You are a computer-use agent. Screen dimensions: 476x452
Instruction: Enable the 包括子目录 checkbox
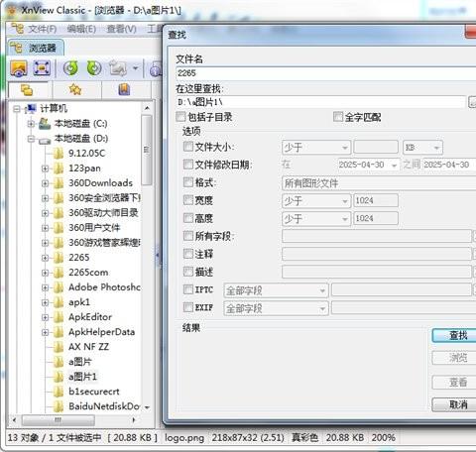[180, 116]
